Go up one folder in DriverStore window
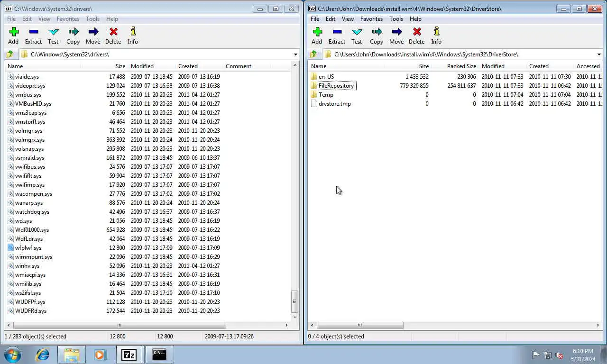Image resolution: width=607 pixels, height=364 pixels. point(313,54)
